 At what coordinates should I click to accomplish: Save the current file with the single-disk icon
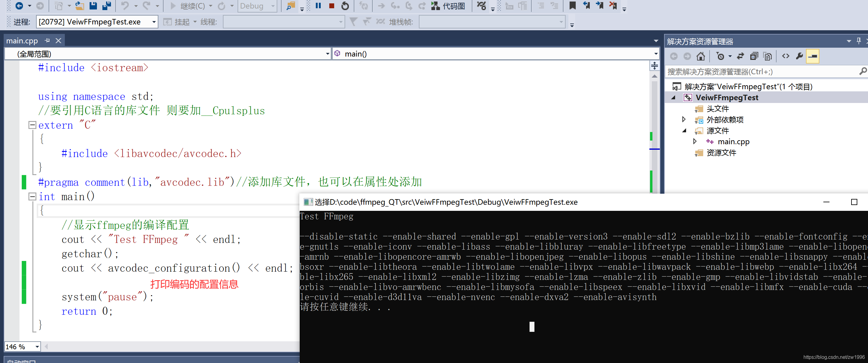click(x=93, y=6)
